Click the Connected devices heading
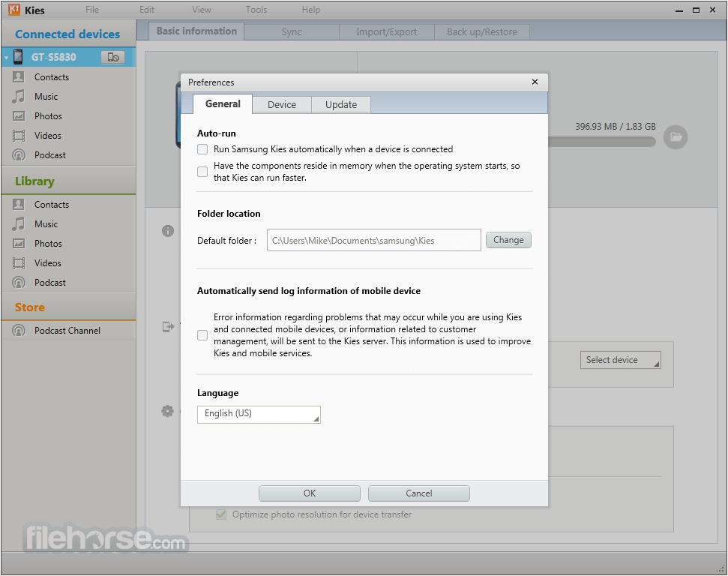The height and width of the screenshot is (576, 728). (67, 34)
